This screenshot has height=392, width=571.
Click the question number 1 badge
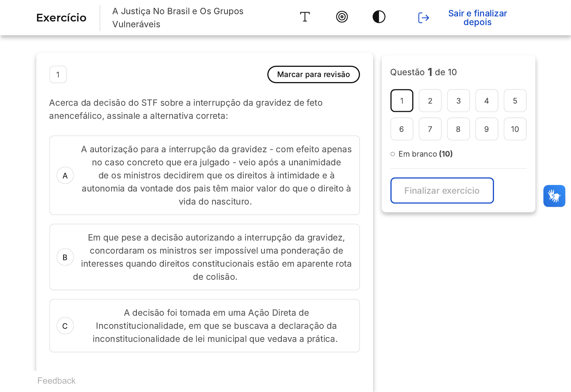point(58,75)
